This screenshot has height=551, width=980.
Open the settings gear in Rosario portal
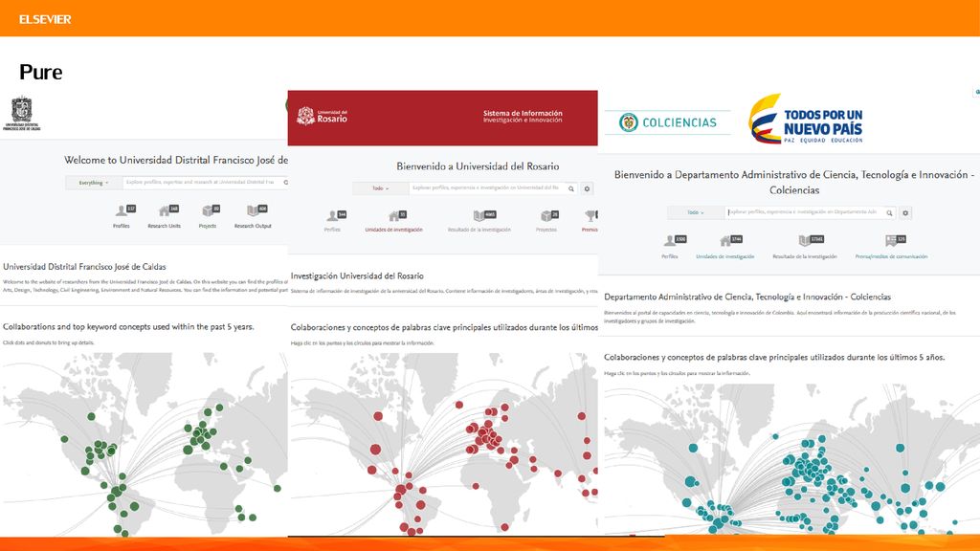[x=587, y=188]
